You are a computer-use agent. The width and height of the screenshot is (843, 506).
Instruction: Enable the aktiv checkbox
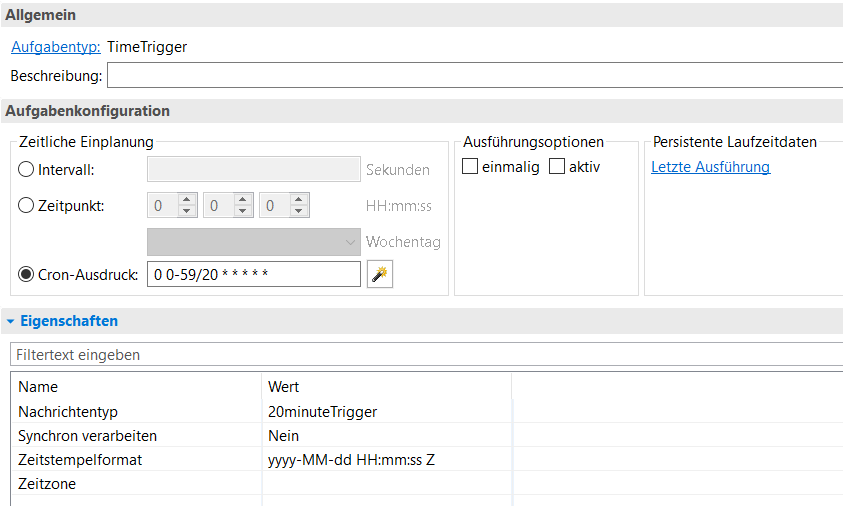click(x=557, y=166)
